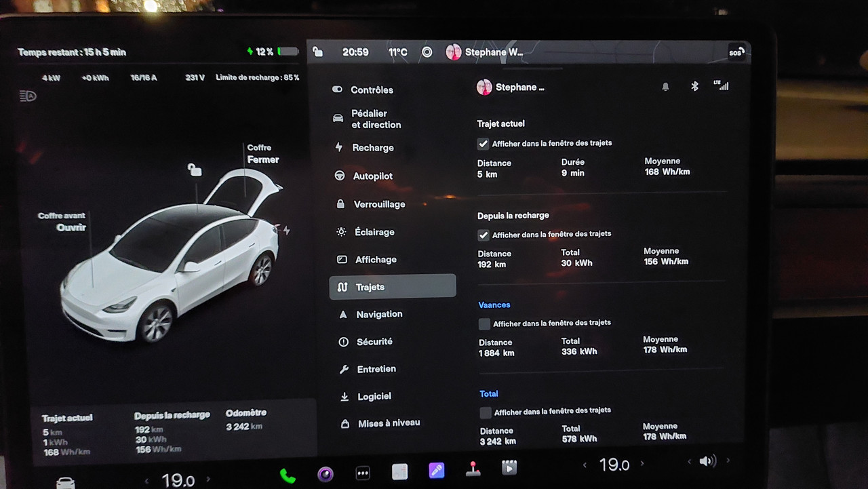Tap the blue Total trip name

pyautogui.click(x=489, y=393)
